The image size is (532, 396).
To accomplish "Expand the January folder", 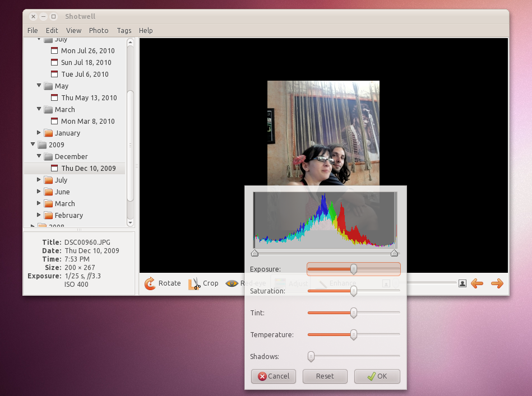I will (39, 133).
